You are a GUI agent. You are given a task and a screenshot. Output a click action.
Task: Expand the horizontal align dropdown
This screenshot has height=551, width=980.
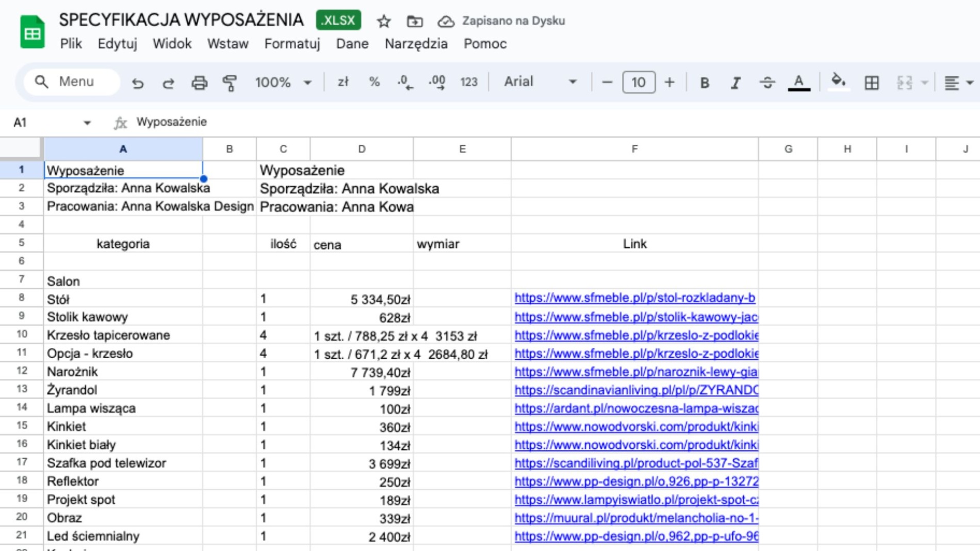pos(970,82)
